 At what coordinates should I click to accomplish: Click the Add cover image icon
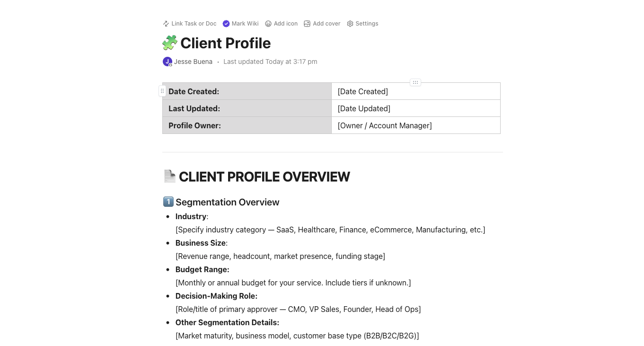click(307, 24)
